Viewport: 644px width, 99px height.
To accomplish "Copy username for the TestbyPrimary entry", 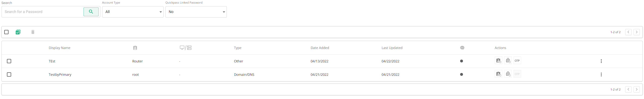I will 498,74.
